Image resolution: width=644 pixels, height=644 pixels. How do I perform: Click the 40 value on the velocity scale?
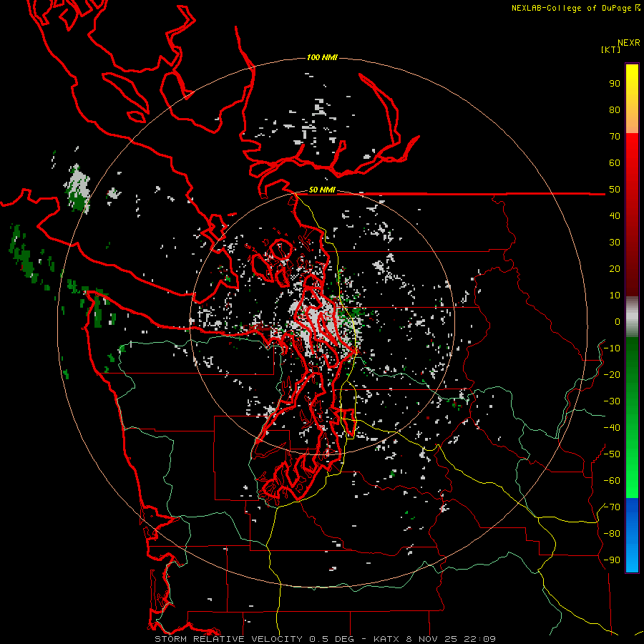(x=615, y=216)
